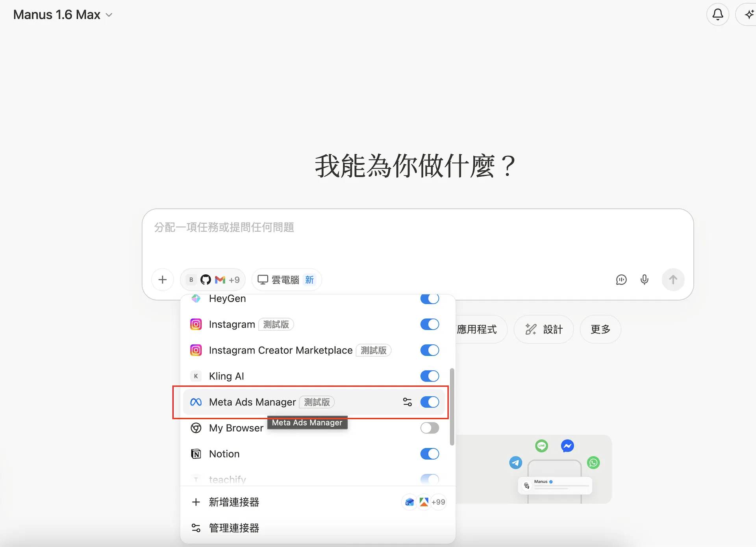Toggle Meta Ads Manager connector off
The image size is (756, 547).
coord(430,402)
